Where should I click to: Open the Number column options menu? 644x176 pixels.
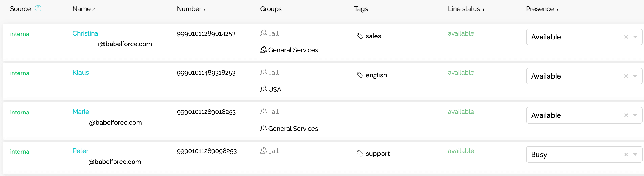pyautogui.click(x=205, y=9)
